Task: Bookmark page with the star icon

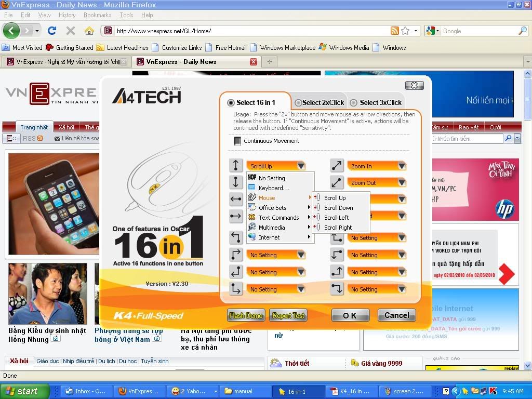Action: pyautogui.click(x=405, y=31)
